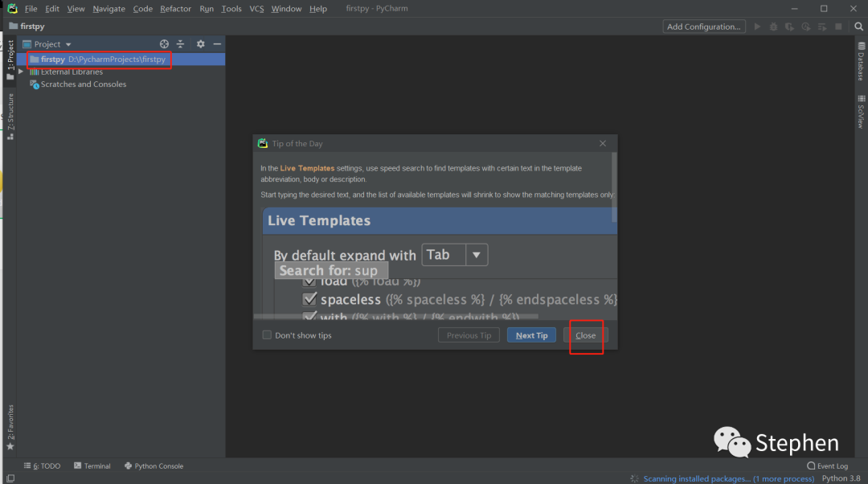868x484 pixels.
Task: Click the Profile run icon
Action: (x=806, y=27)
